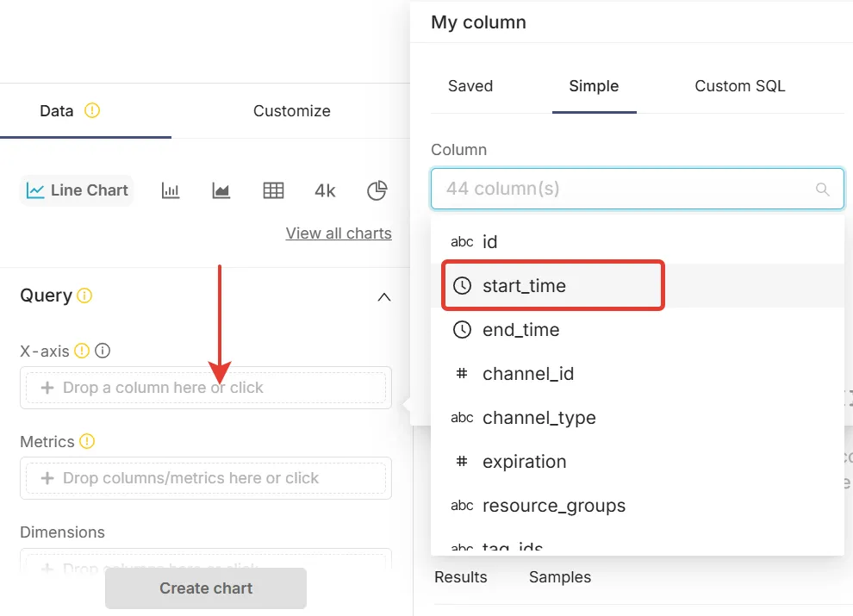
Task: Click abc icon beside resource_groups
Action: click(x=462, y=506)
